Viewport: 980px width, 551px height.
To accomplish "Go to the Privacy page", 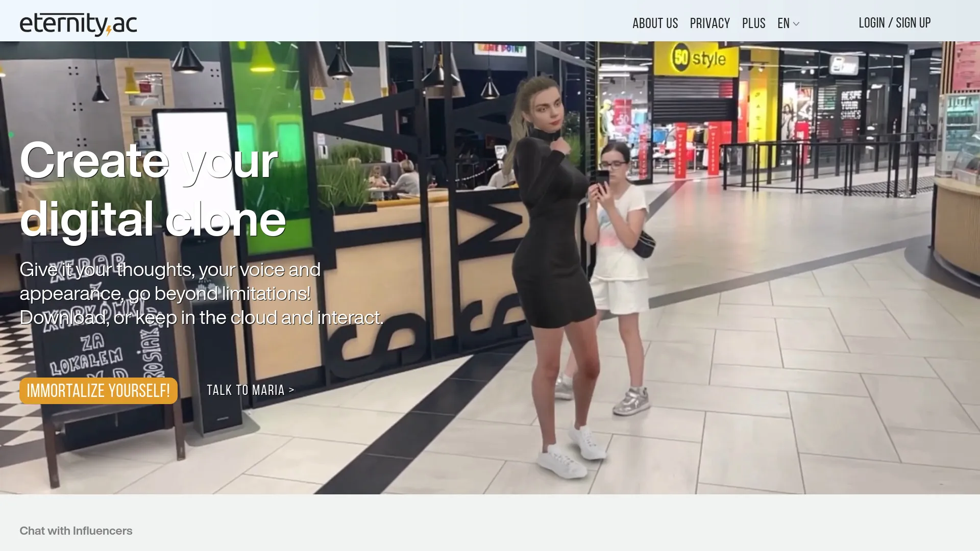I will point(709,23).
